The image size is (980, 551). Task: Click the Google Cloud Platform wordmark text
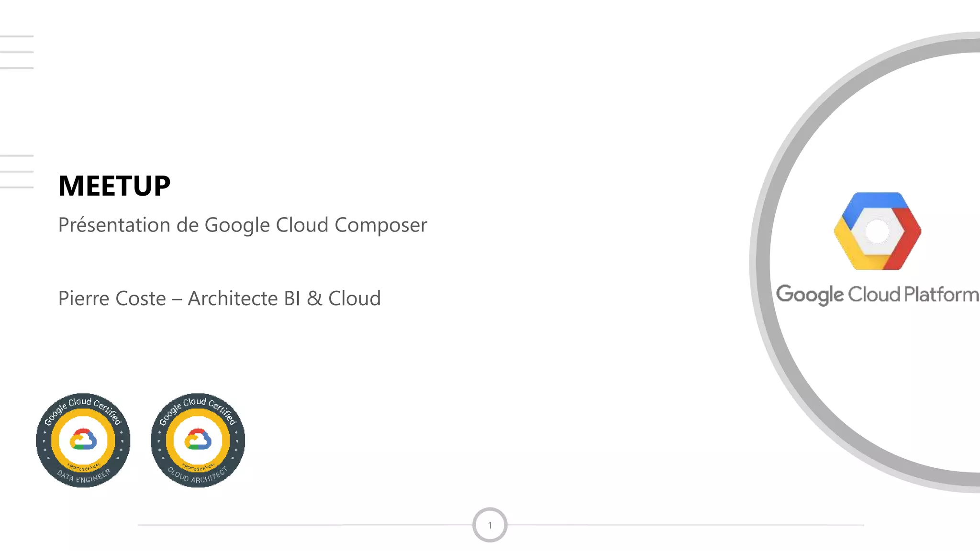[877, 294]
